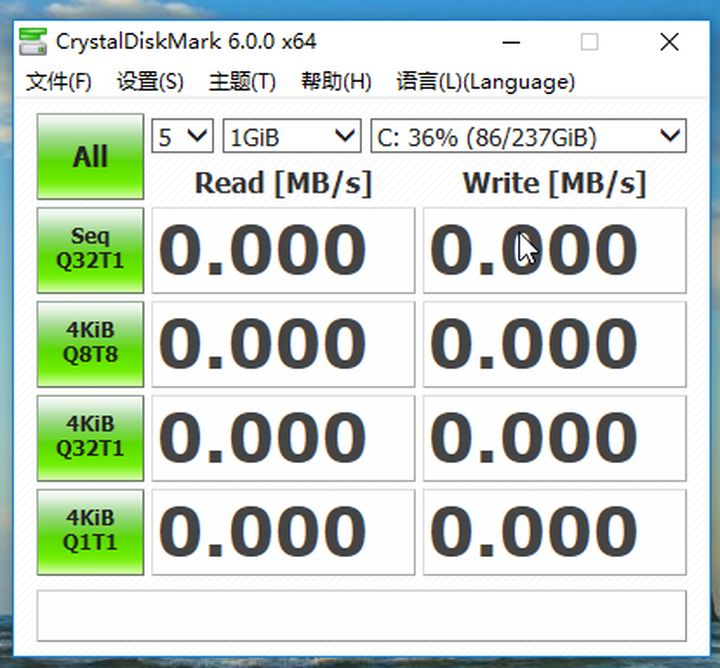
Task: Click the Read [MB/s] column header
Action: click(283, 184)
